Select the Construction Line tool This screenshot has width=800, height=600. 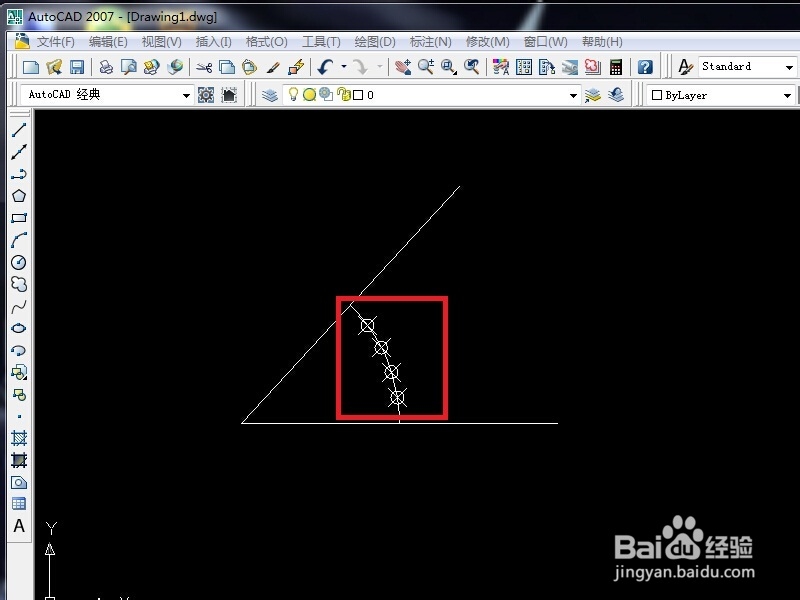click(19, 152)
